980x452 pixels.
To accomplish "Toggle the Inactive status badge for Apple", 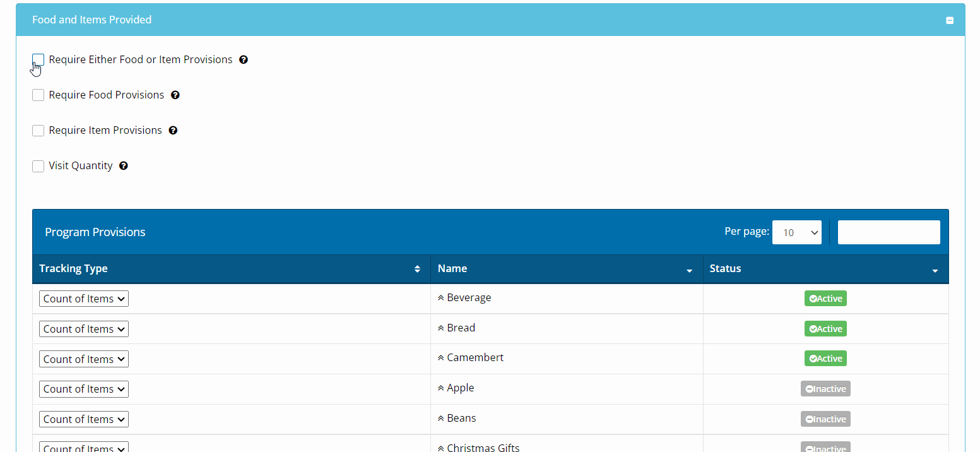I will point(825,389).
